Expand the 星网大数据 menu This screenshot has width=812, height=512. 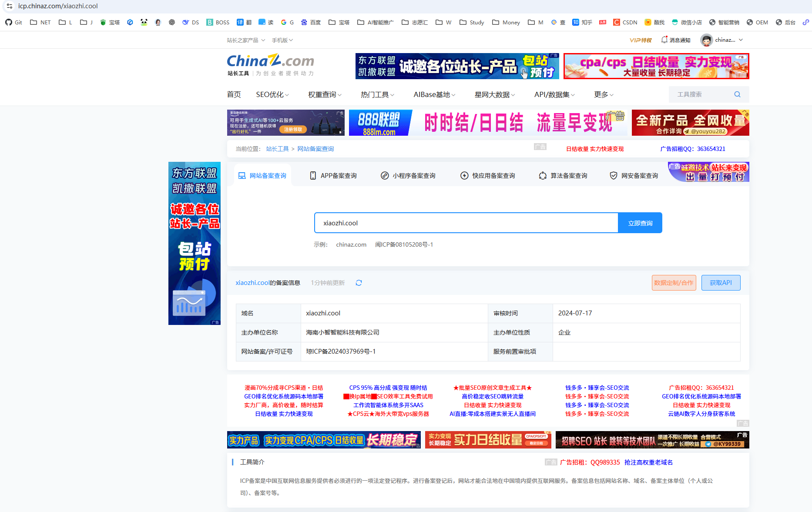click(495, 94)
